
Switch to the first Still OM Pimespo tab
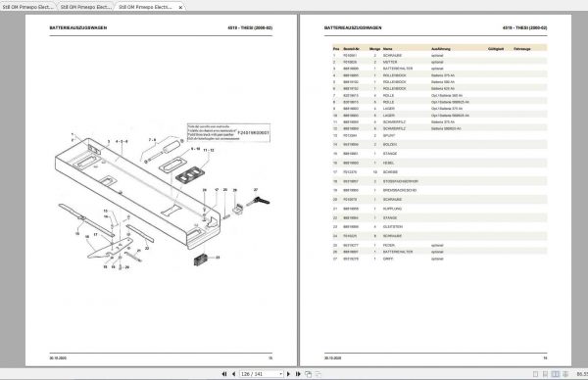pos(27,7)
